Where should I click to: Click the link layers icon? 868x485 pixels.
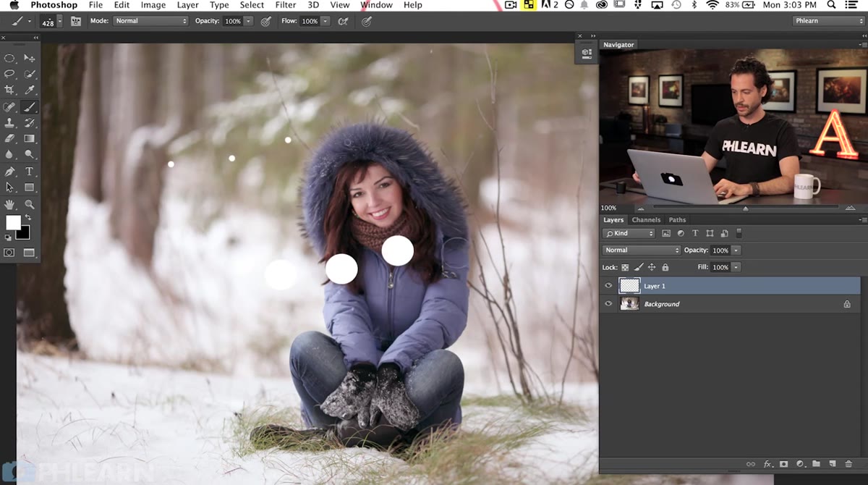point(751,464)
